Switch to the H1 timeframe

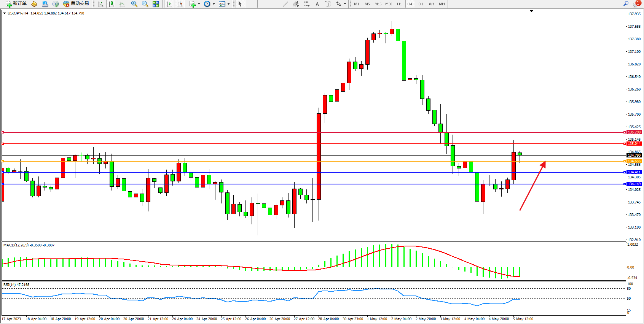click(x=399, y=4)
